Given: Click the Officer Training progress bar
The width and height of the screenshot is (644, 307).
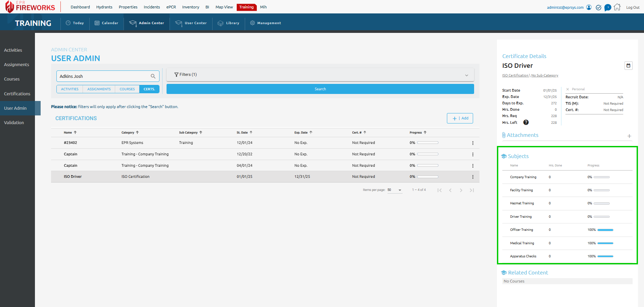Looking at the screenshot, I should (605, 230).
